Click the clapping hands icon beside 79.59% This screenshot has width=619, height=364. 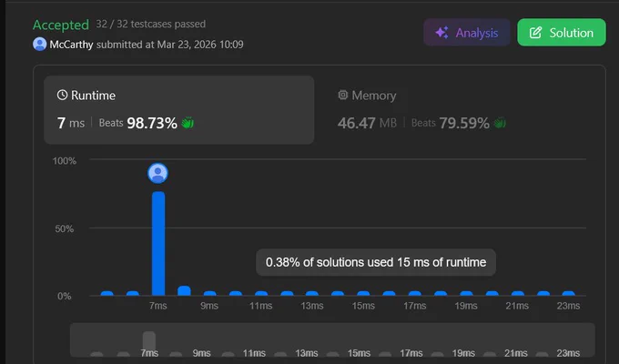500,123
